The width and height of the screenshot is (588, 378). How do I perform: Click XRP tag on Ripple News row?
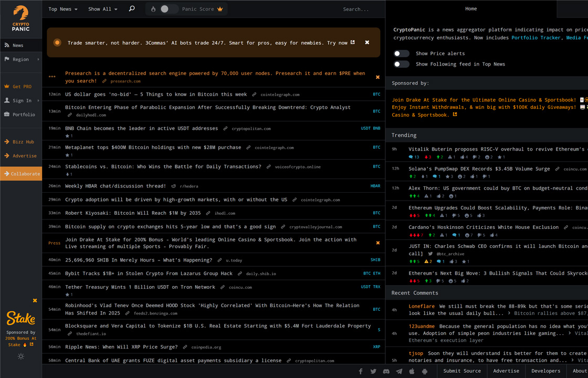[376, 347]
